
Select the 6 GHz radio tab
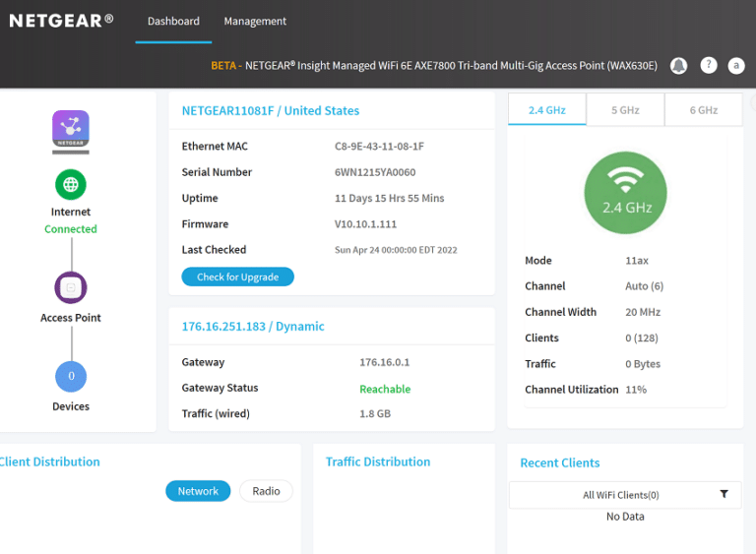(x=704, y=110)
